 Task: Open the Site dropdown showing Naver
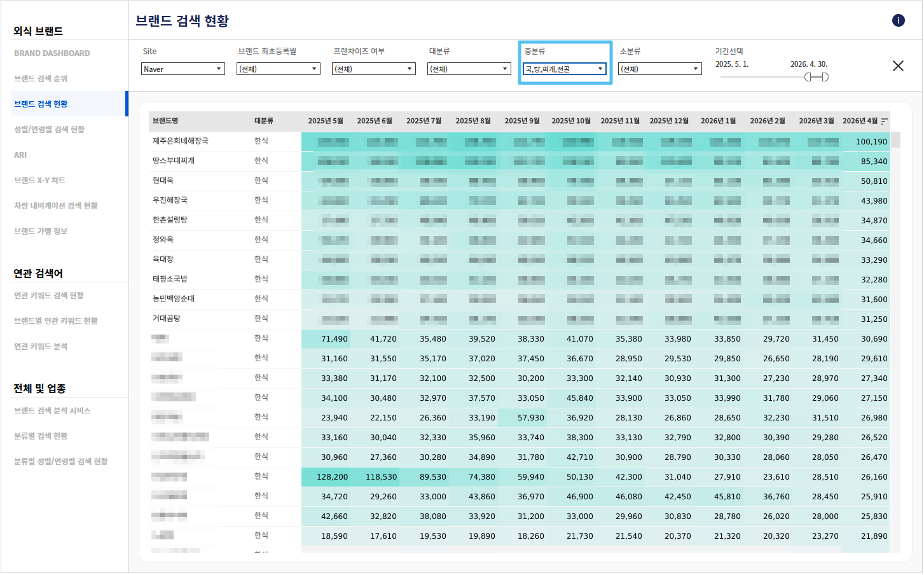point(183,69)
